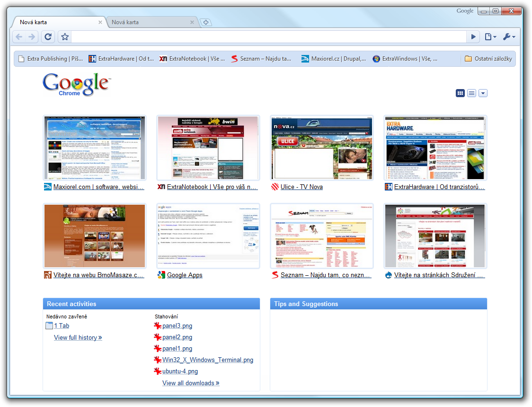This screenshot has height=407, width=532.
Task: Open Maxiorel.cz bookmark in the bookmarks bar
Action: 334,59
